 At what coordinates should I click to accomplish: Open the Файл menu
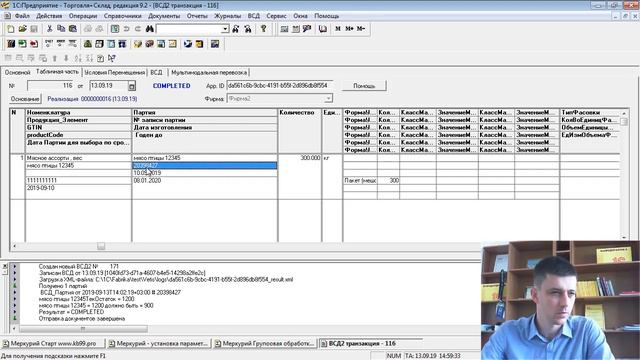coord(22,16)
